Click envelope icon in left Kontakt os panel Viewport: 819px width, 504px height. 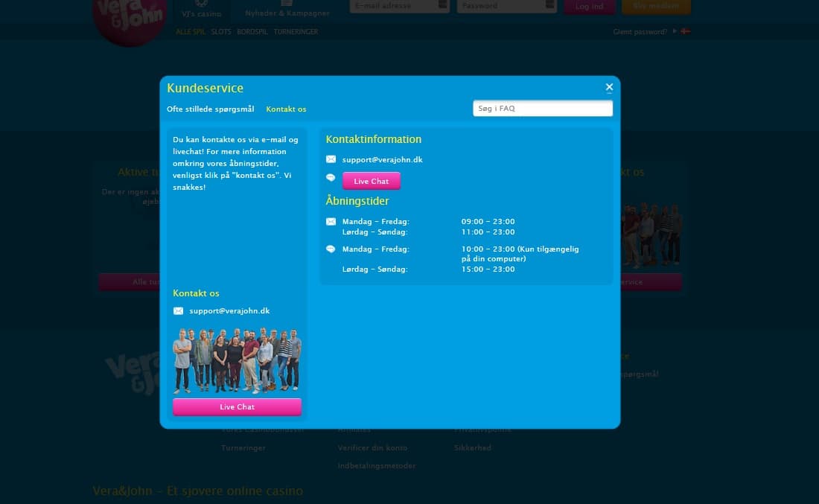pos(178,310)
